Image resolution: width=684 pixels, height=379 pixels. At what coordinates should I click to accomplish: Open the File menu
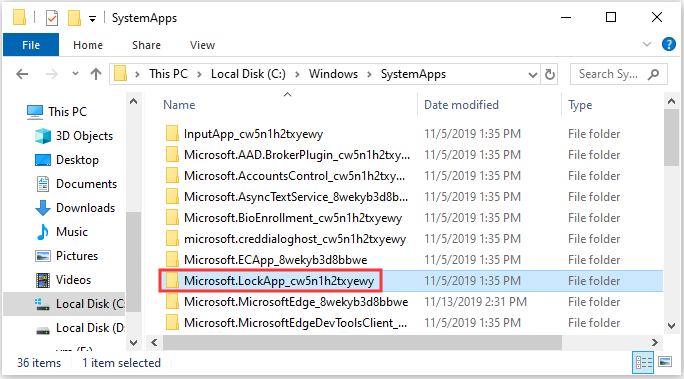point(31,45)
